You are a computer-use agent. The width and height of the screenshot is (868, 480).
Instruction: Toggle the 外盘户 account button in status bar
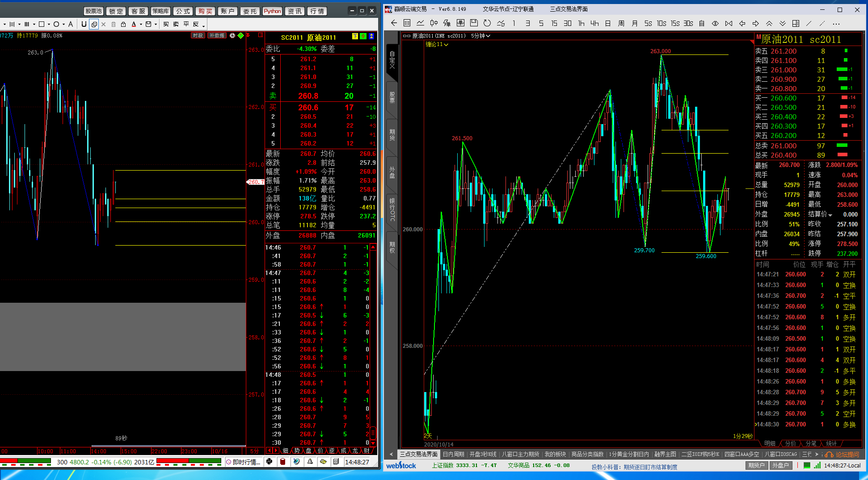click(780, 465)
